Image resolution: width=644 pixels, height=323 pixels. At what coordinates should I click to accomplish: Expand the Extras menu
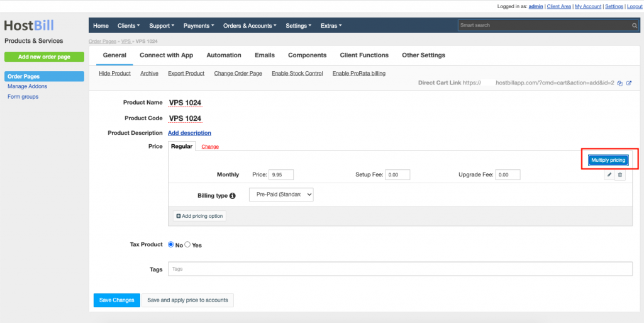coord(331,25)
